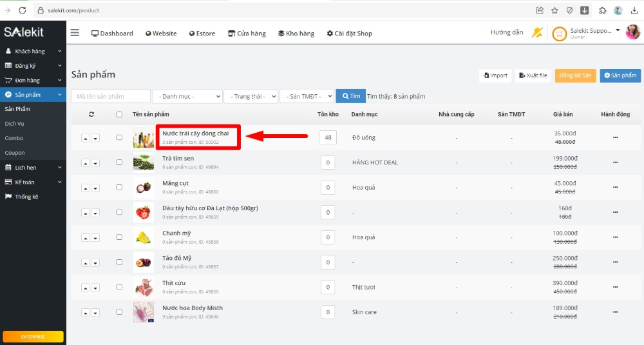644x345 pixels.
Task: Move Trà tim sen row up with arrow
Action: coord(85,163)
